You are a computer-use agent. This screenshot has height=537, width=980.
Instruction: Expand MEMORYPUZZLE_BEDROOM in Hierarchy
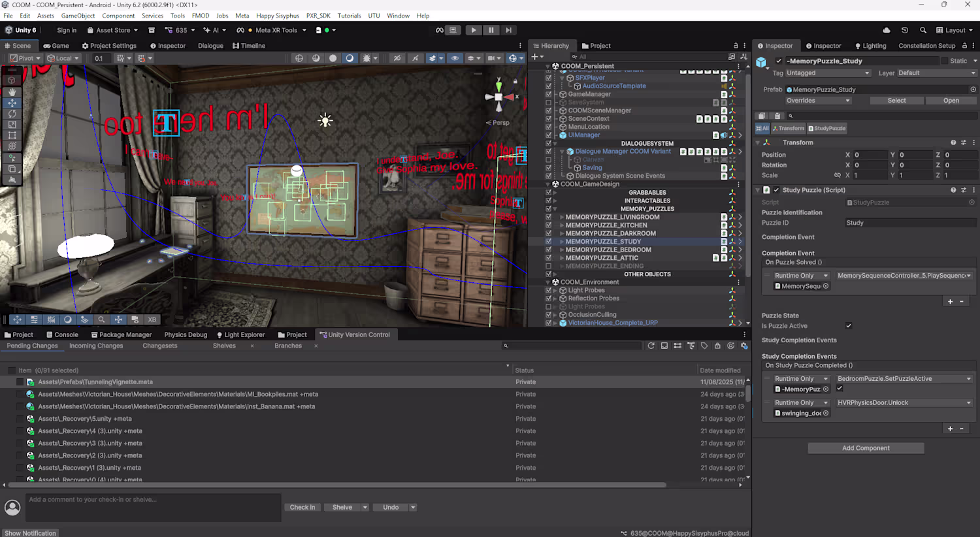(x=562, y=250)
